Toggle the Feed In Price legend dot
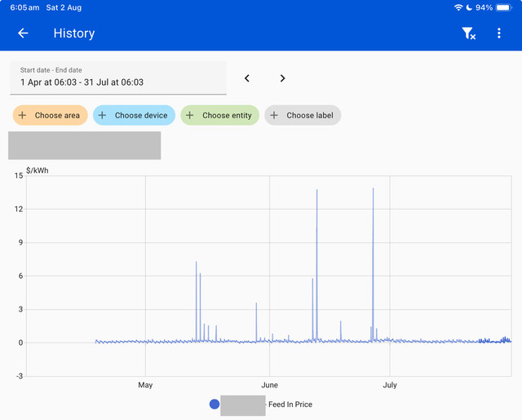 click(215, 404)
